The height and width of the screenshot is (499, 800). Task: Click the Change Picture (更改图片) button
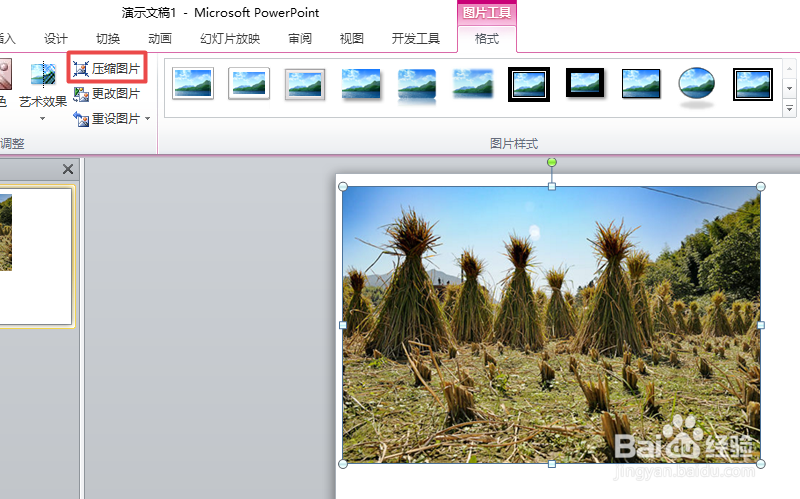tap(107, 94)
